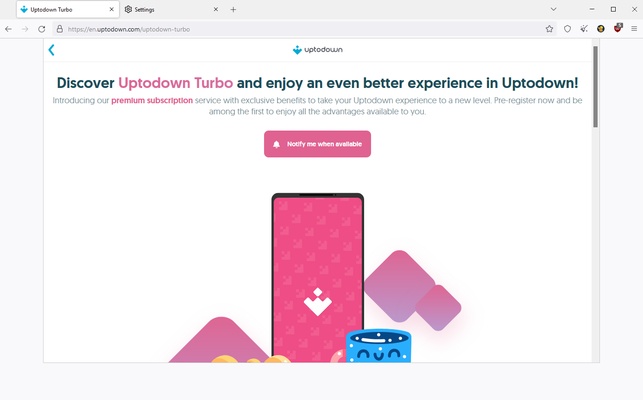The image size is (643, 400).
Task: Click the page vertical scrollbar thumb
Action: coord(595,87)
